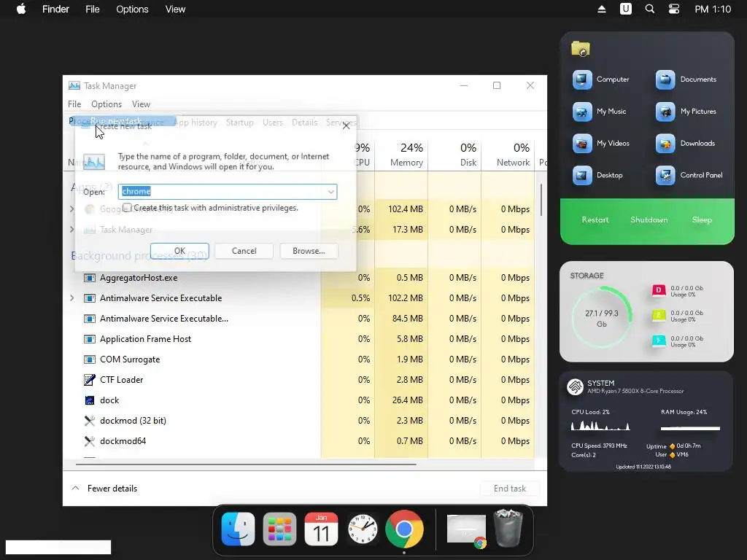
Task: Switch to the Details tab
Action: point(304,122)
